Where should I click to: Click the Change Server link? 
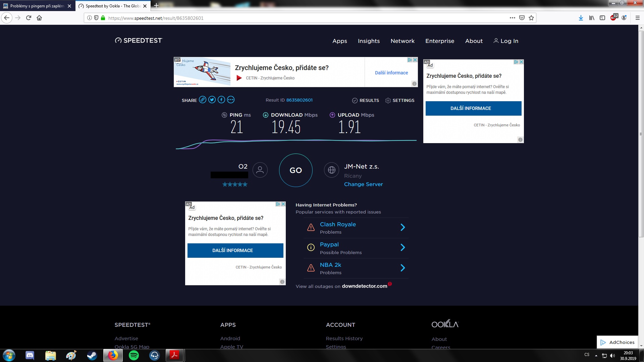(x=363, y=184)
